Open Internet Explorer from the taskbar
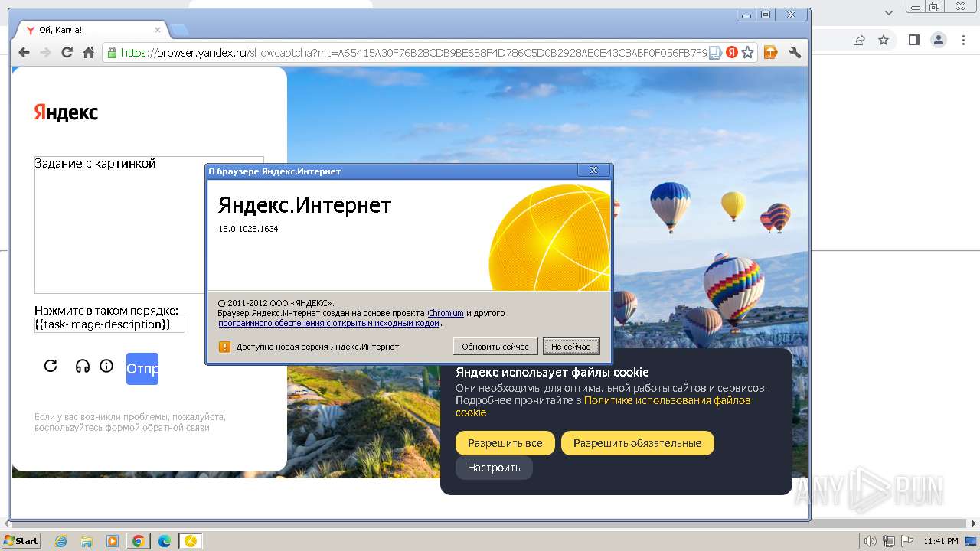 click(x=61, y=541)
